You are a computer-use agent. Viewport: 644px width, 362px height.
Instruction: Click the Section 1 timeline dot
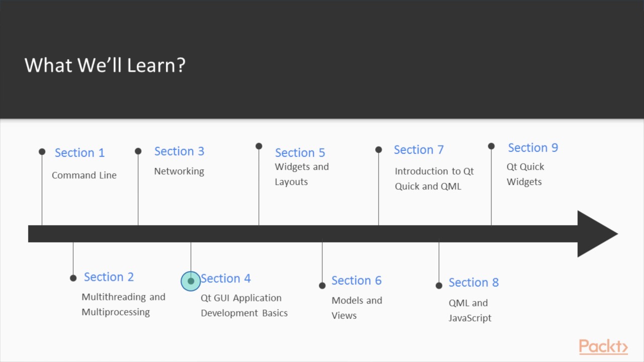(42, 151)
